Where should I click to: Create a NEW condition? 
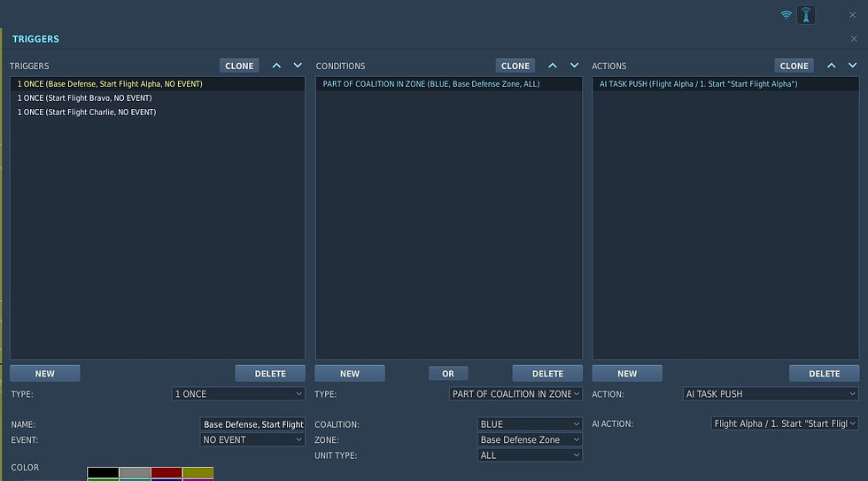pos(350,374)
